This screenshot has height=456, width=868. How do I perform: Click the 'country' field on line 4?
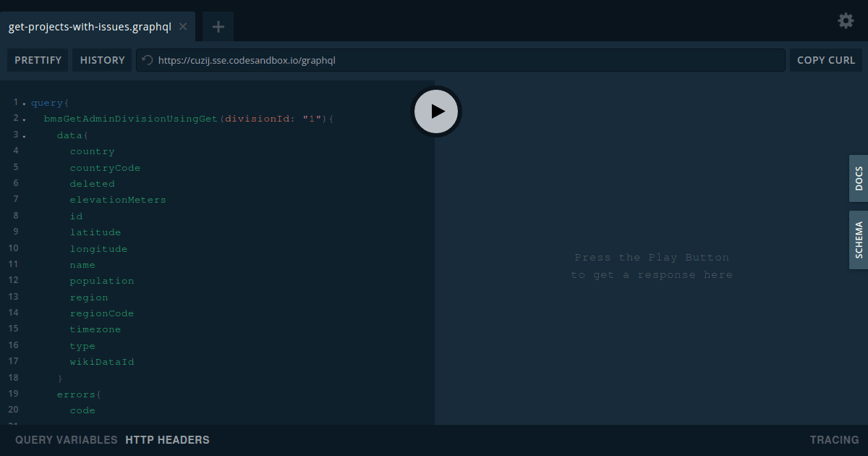click(93, 152)
